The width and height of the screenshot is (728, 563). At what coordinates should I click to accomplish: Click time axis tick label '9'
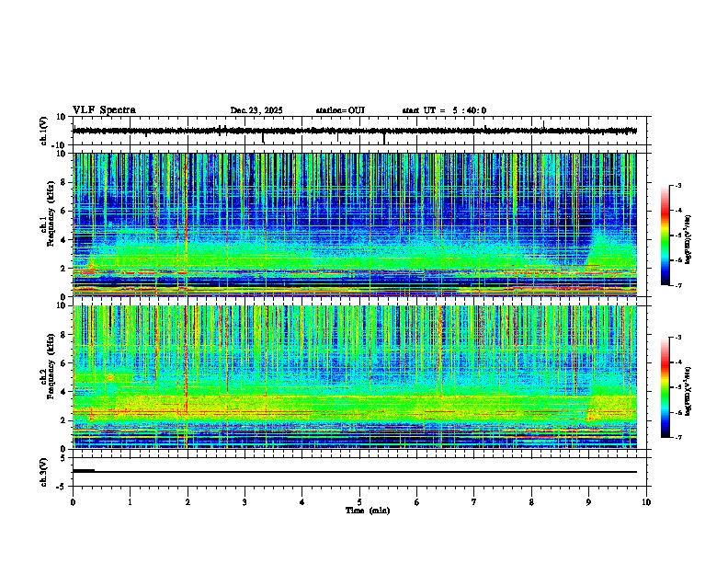588,502
